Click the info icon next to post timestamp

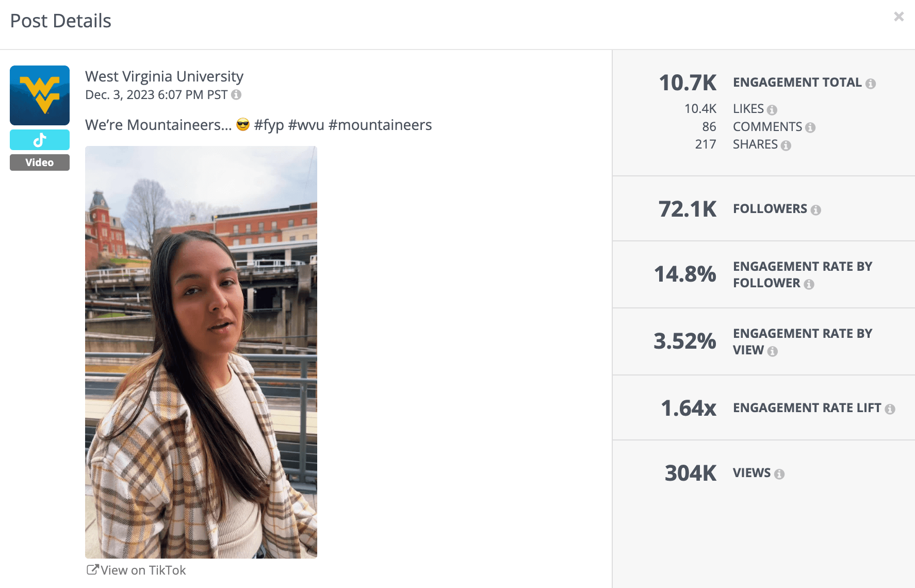pos(237,94)
